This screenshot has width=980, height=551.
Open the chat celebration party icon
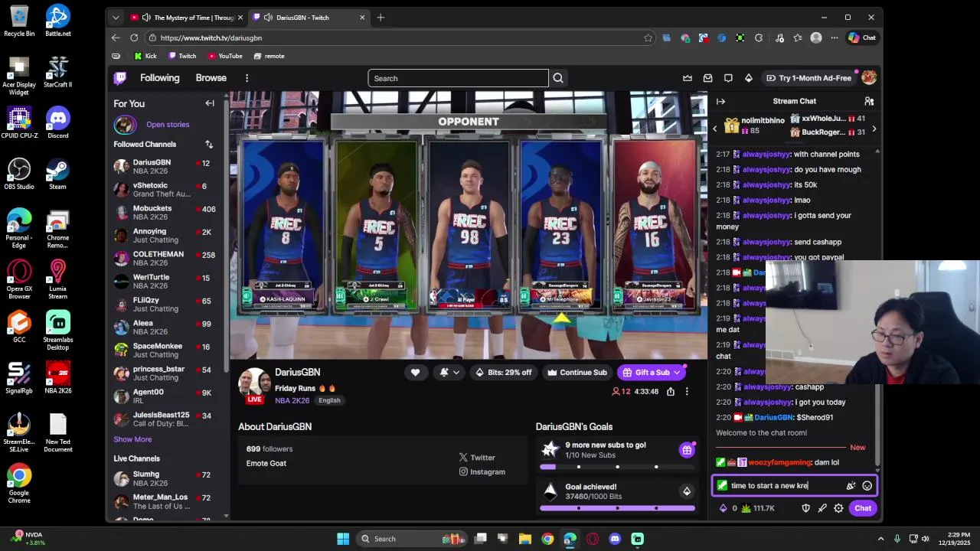(x=851, y=486)
